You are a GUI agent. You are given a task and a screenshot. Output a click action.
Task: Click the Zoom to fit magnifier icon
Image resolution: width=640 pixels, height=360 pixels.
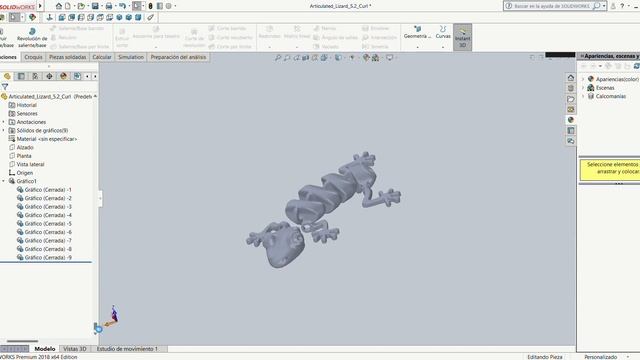tap(278, 58)
